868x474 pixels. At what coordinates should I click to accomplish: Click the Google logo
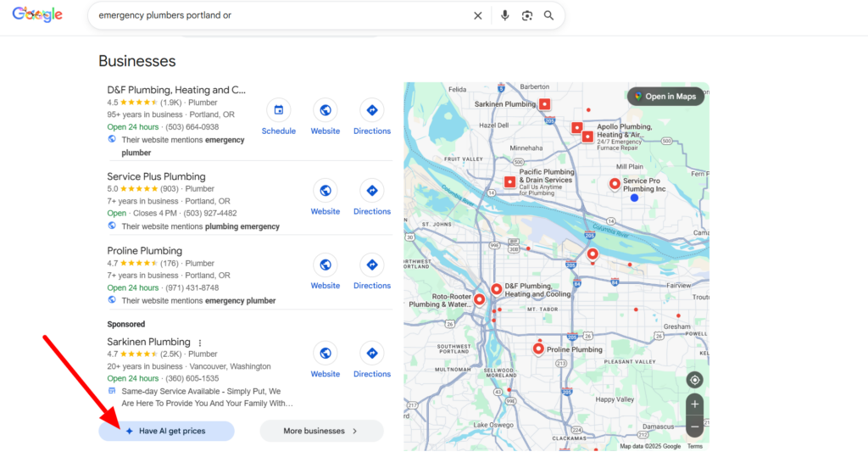[37, 14]
